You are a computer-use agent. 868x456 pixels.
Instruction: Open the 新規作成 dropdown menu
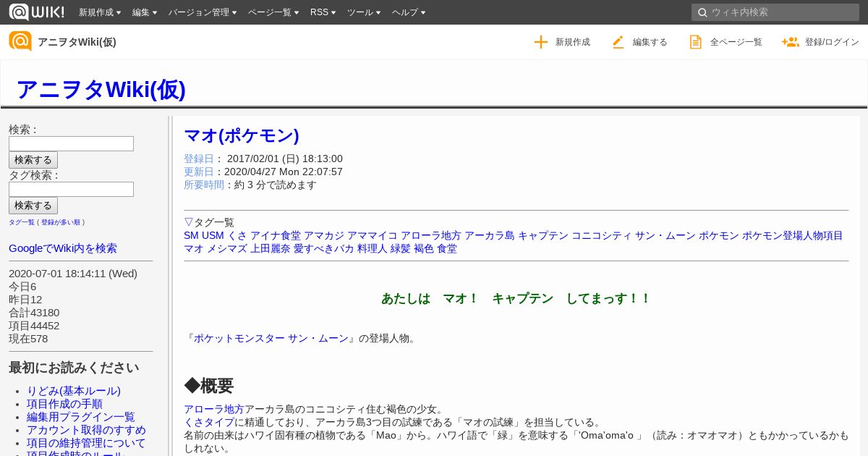pyautogui.click(x=100, y=12)
